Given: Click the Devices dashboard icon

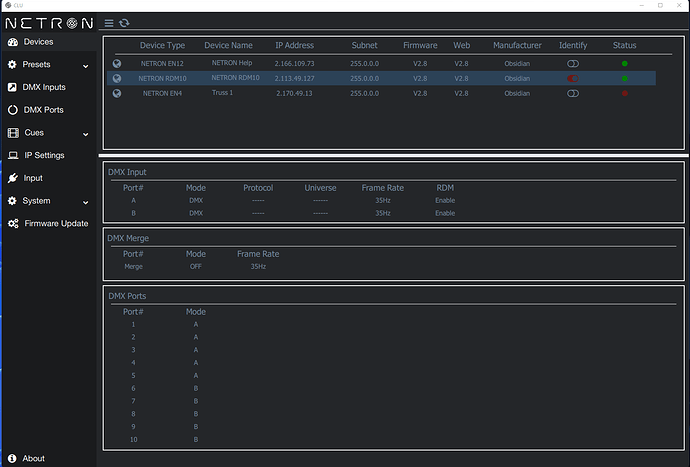Looking at the screenshot, I should tap(13, 42).
